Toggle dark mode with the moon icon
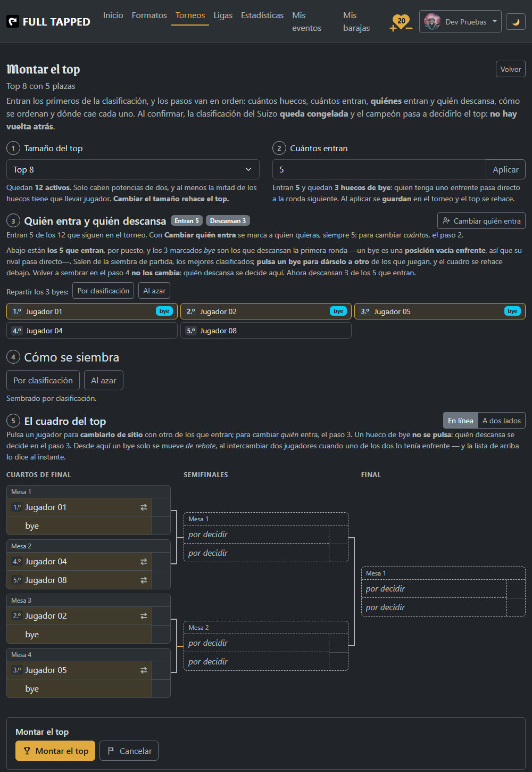Viewport: 532px width, 772px height. (x=516, y=22)
